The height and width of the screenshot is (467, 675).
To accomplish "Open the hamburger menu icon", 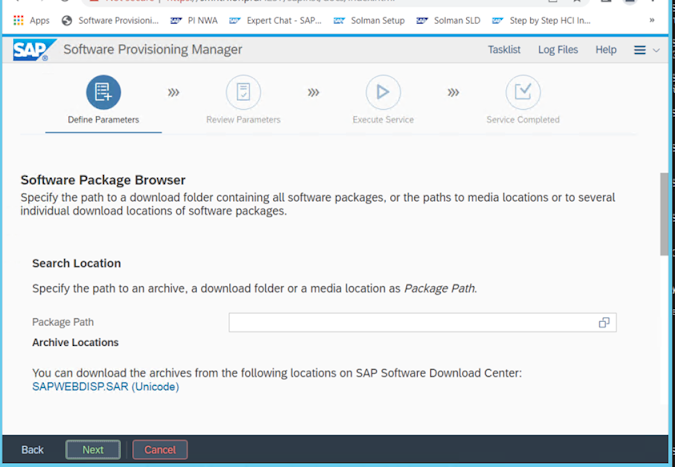I will [x=640, y=50].
